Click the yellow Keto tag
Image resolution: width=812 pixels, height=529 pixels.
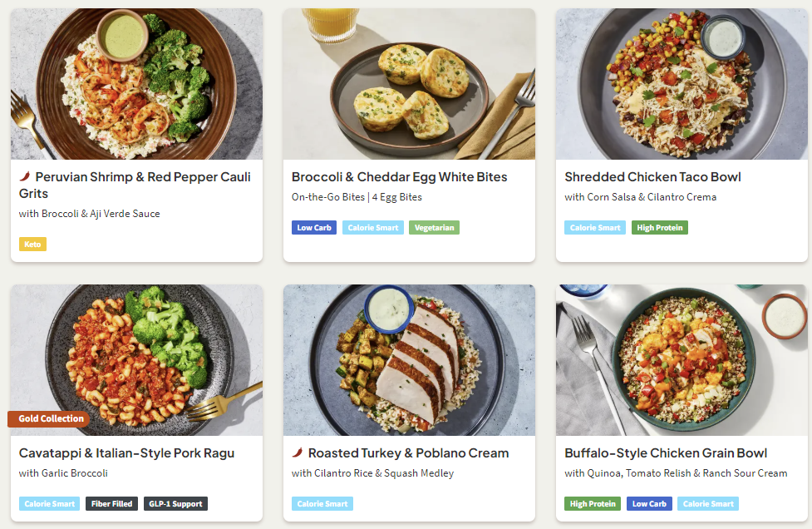pyautogui.click(x=32, y=245)
